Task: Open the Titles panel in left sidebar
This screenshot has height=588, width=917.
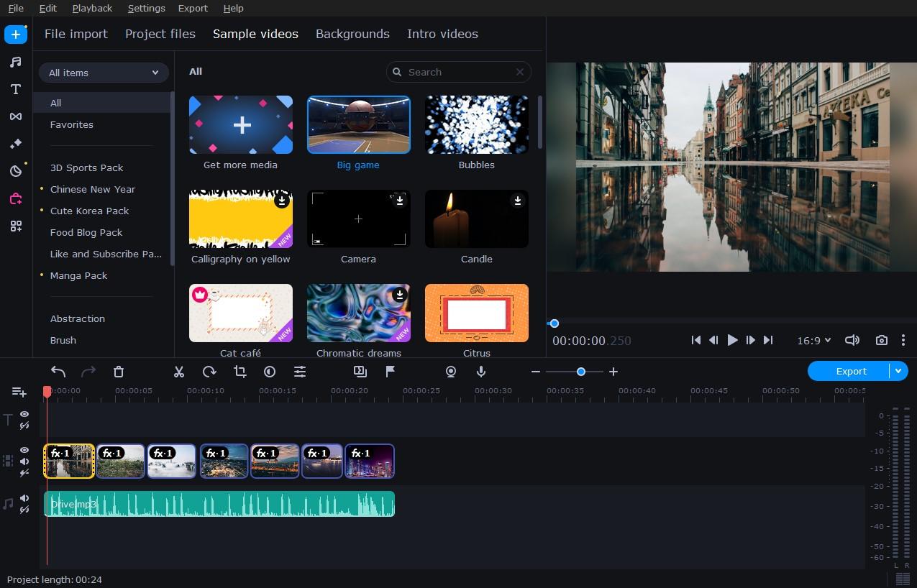Action: pos(15,89)
